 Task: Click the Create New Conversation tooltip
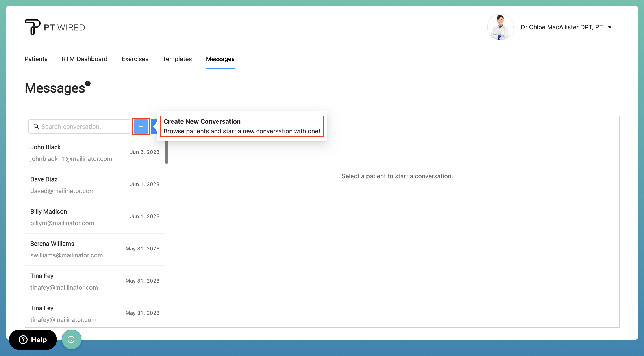point(242,126)
